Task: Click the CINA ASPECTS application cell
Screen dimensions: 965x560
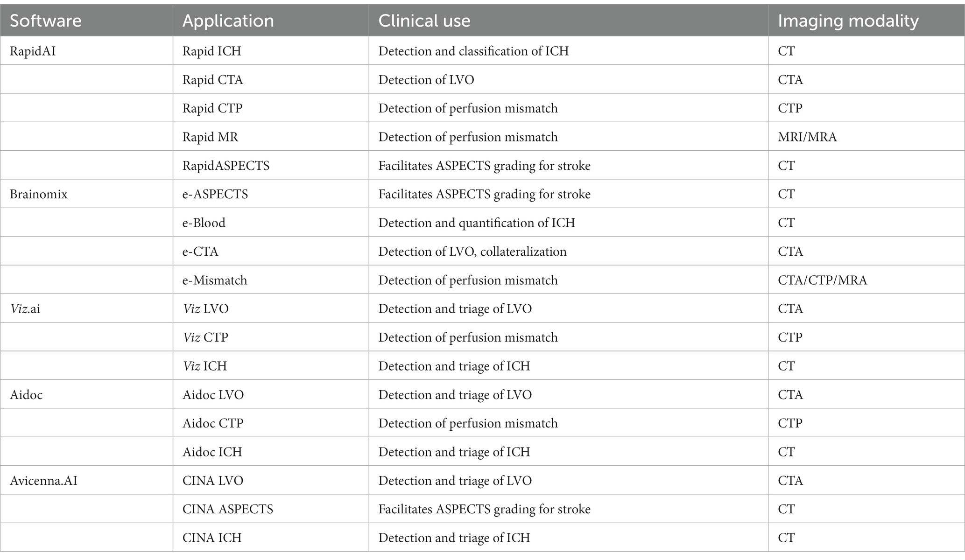Action: (x=271, y=509)
